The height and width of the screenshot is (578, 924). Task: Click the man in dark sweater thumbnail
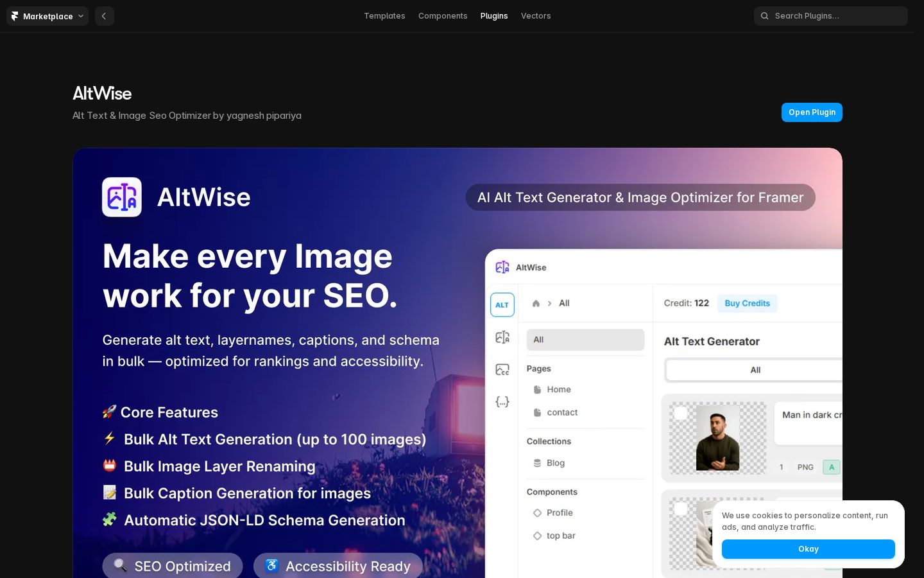(x=717, y=438)
